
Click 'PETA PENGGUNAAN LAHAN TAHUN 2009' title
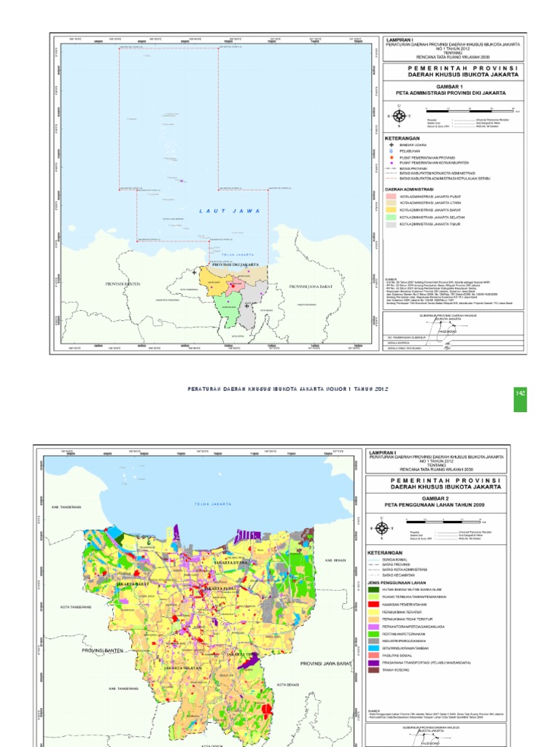435,505
